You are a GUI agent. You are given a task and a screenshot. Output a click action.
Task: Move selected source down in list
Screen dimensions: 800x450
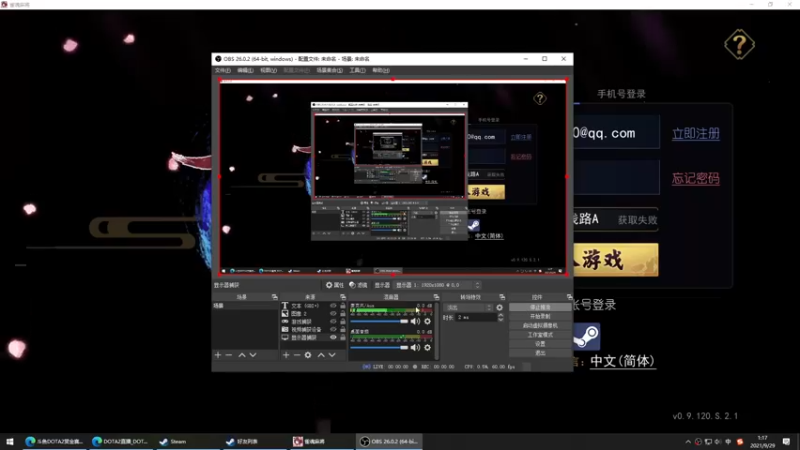click(x=332, y=355)
